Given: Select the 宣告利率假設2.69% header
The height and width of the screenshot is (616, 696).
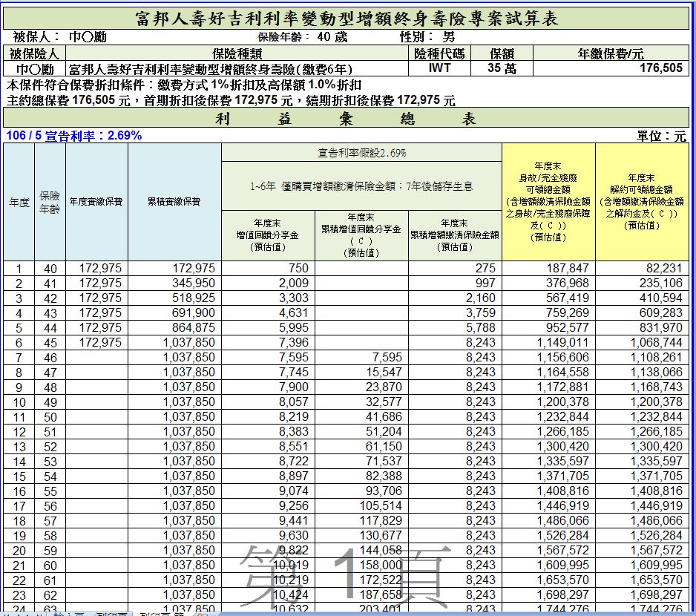Looking at the screenshot, I should pos(362,152).
